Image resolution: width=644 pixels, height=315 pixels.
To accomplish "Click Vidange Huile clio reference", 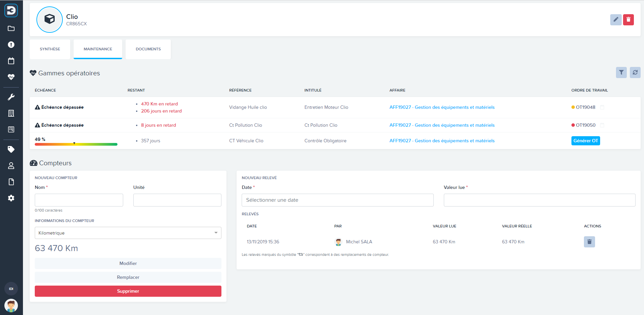I will tap(248, 107).
